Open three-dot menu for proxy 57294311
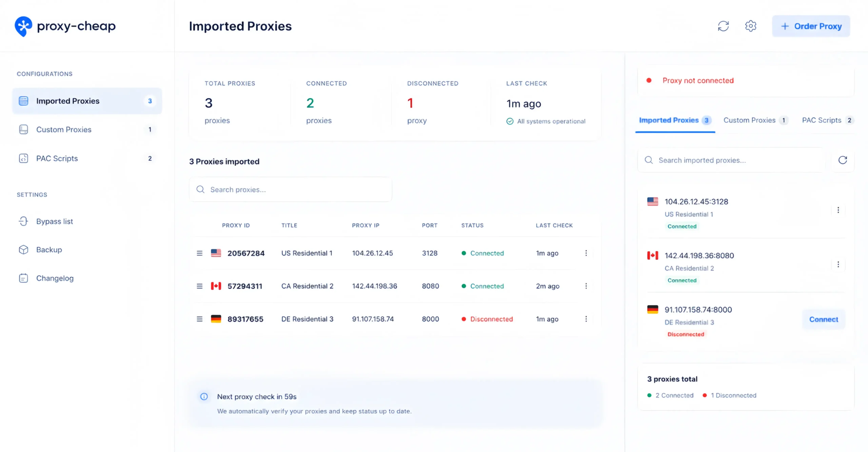This screenshot has height=452, width=868. 586,286
